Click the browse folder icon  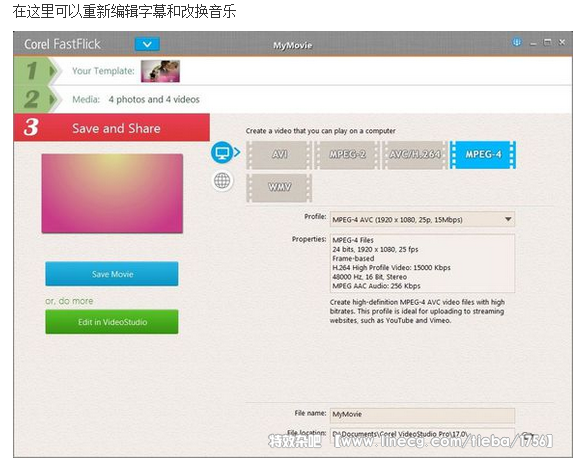click(x=527, y=435)
